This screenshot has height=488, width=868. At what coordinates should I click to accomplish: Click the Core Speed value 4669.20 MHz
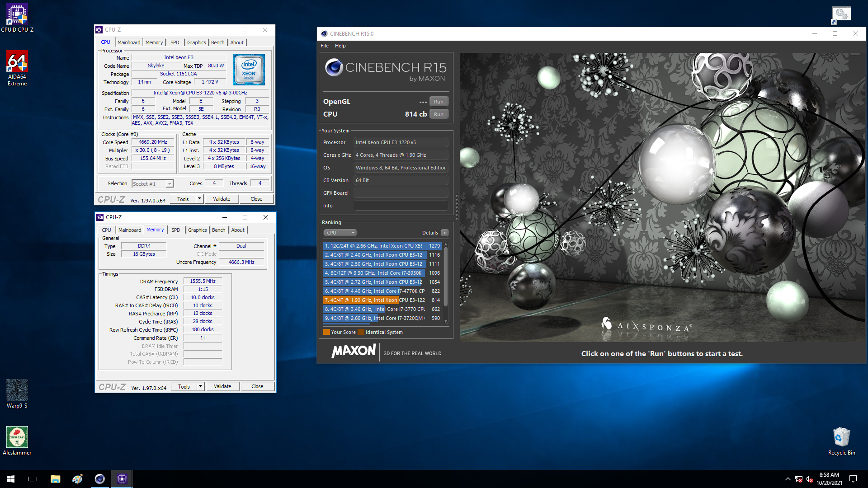click(x=153, y=142)
